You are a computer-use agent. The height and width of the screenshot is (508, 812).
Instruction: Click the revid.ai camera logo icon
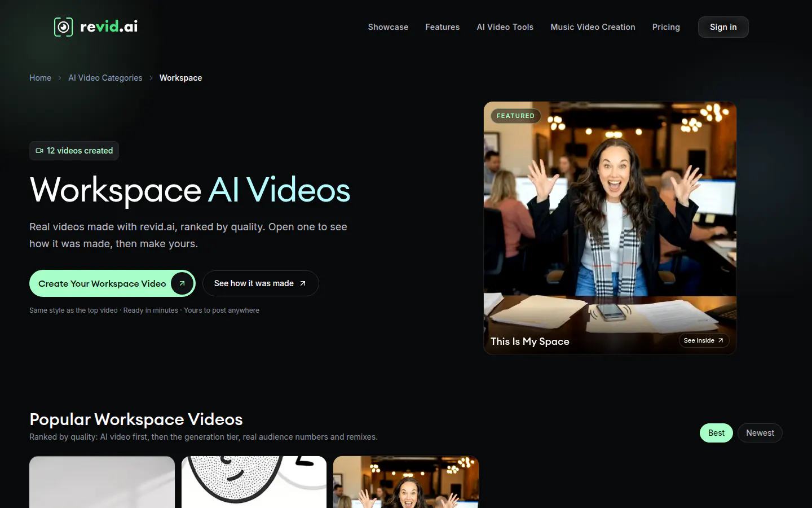64,27
